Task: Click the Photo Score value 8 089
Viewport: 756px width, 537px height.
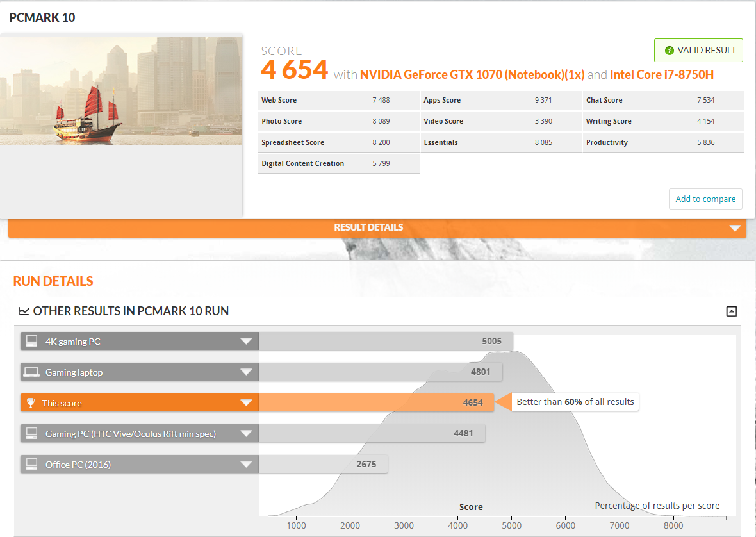Action: (x=381, y=122)
